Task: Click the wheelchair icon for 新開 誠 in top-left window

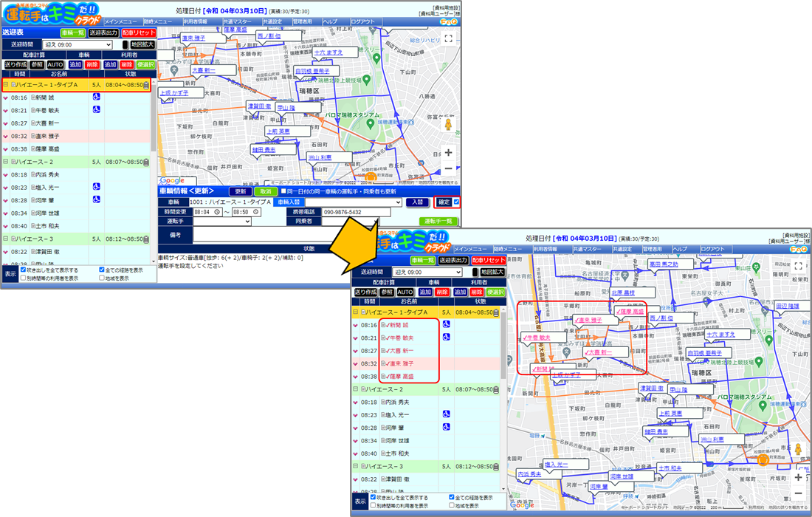Action: pyautogui.click(x=96, y=97)
